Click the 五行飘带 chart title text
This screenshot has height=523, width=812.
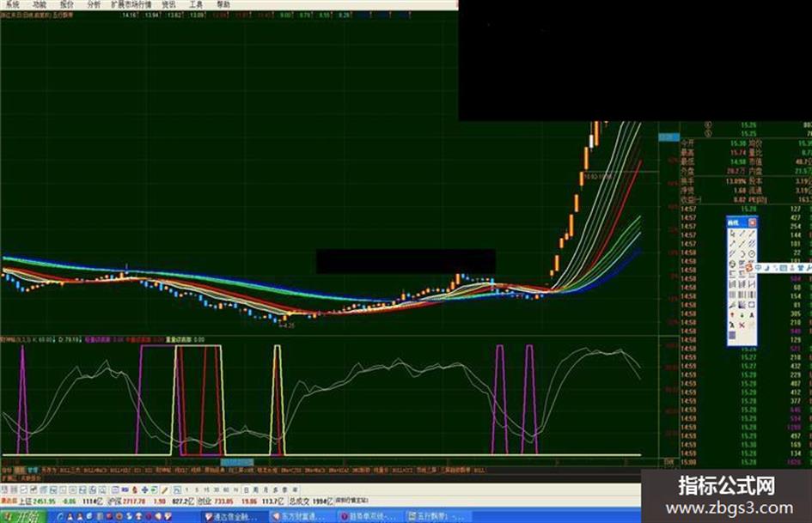(64, 15)
